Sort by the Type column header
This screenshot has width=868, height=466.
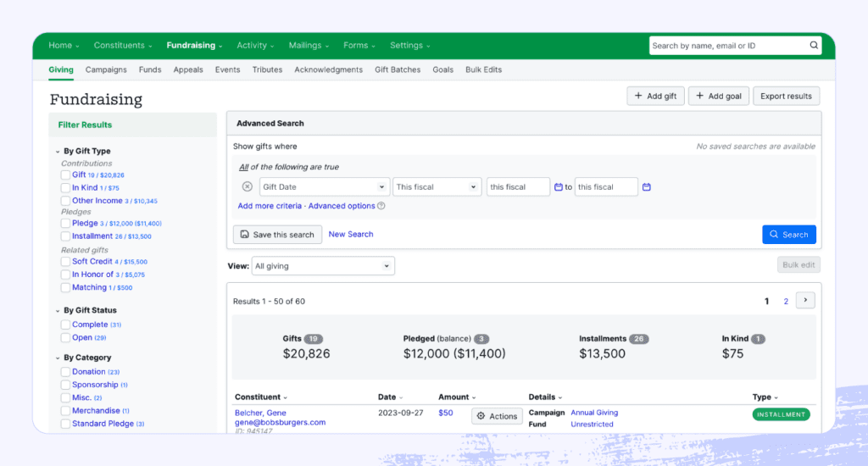tap(765, 397)
